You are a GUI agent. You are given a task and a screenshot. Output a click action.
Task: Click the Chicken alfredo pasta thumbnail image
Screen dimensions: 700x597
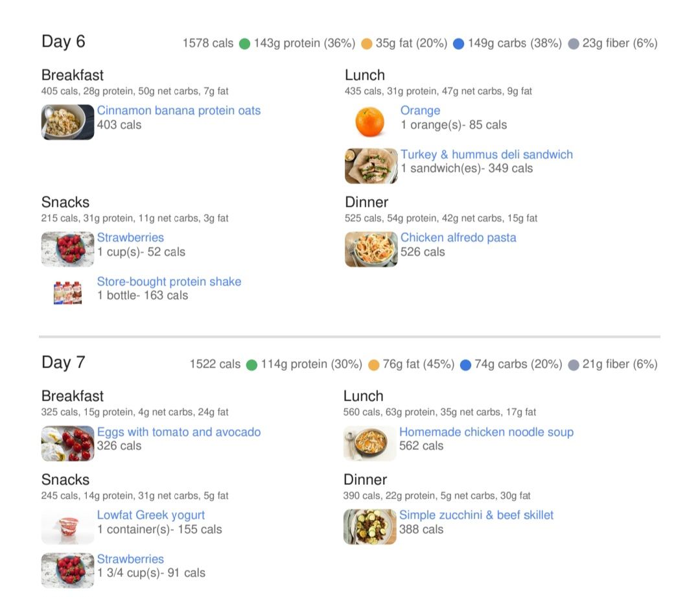coord(371,249)
